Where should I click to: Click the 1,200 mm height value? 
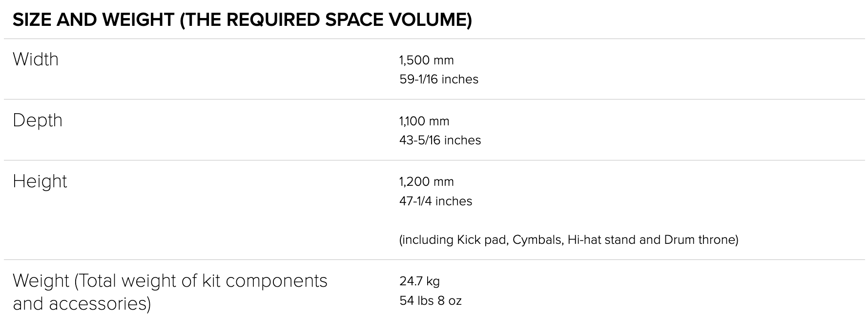click(x=426, y=182)
